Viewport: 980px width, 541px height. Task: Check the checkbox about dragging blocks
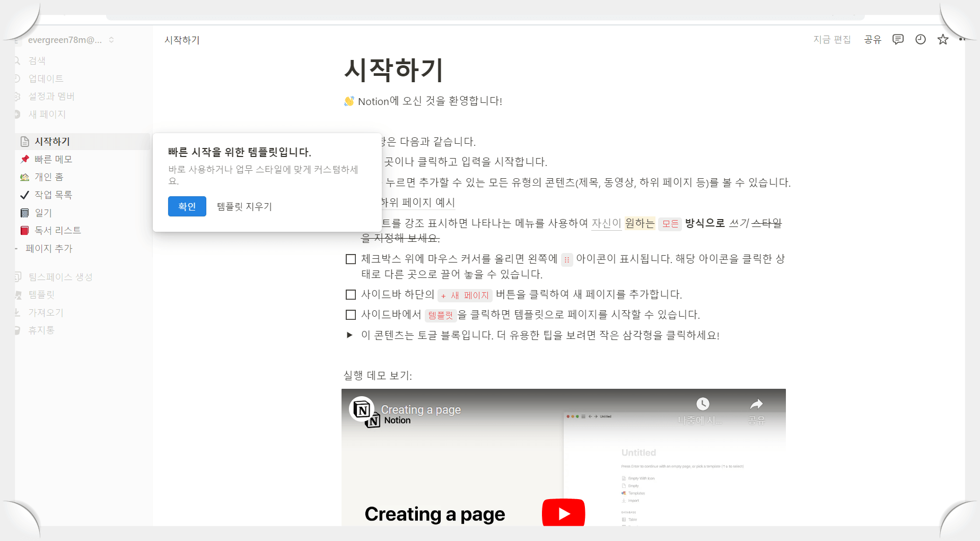coord(351,259)
